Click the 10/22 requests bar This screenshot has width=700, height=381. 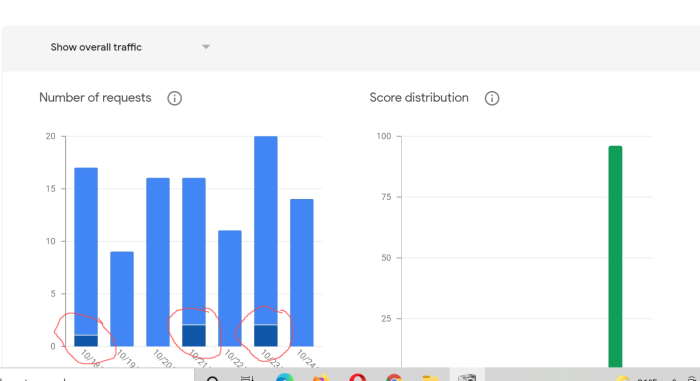tap(230, 288)
